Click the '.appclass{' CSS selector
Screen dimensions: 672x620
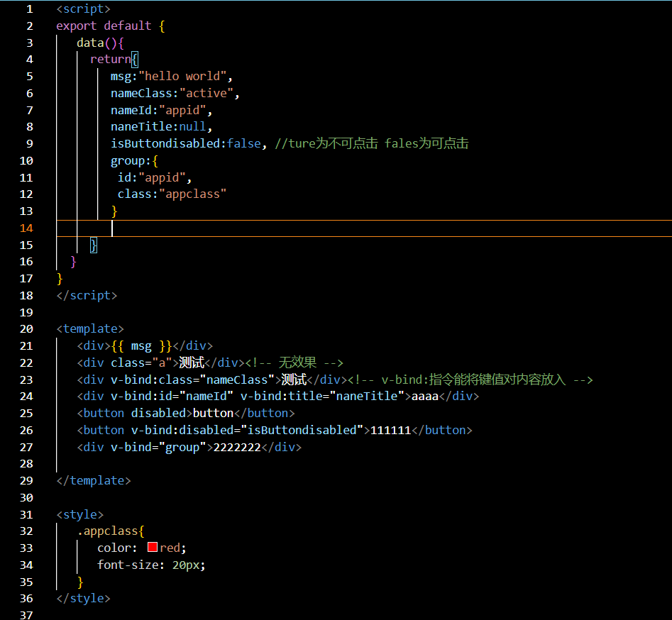click(111, 531)
